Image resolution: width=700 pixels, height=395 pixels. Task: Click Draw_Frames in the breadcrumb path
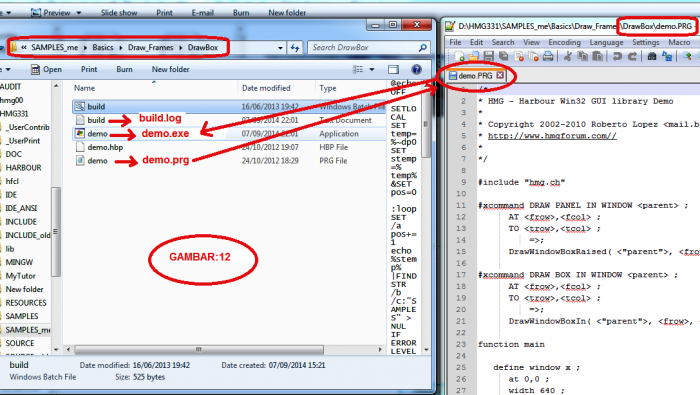(x=150, y=47)
